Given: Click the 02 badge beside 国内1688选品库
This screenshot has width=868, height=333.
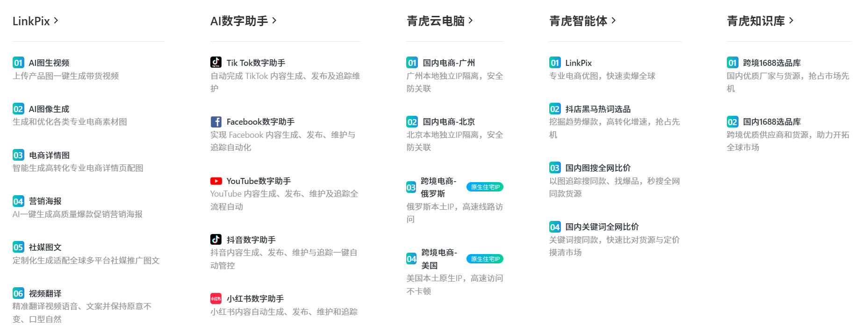Looking at the screenshot, I should (x=732, y=122).
